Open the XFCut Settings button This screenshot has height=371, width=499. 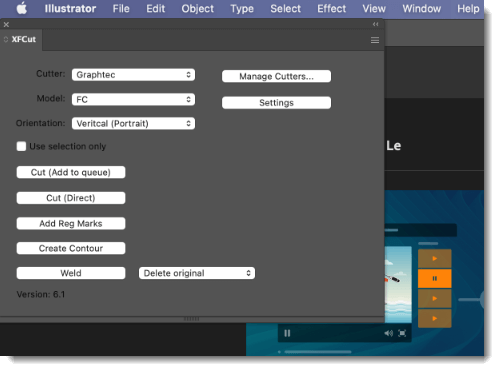point(276,103)
